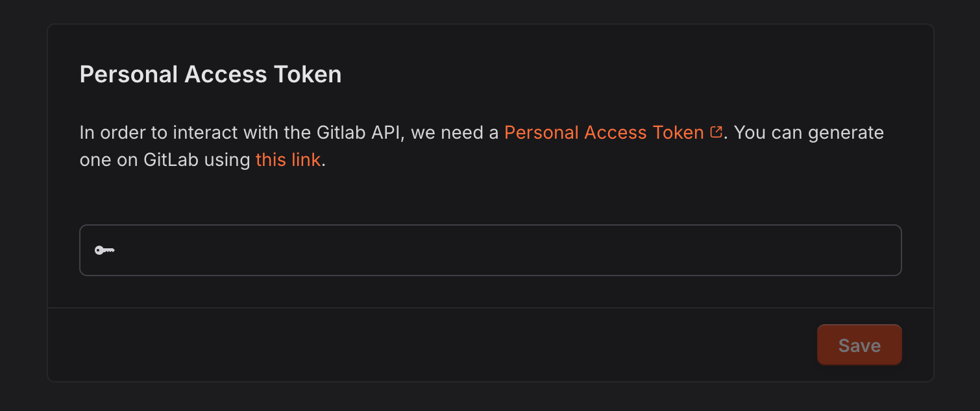The image size is (980, 411).
Task: Click the external link icon beside Personal Access Token
Action: tap(717, 131)
